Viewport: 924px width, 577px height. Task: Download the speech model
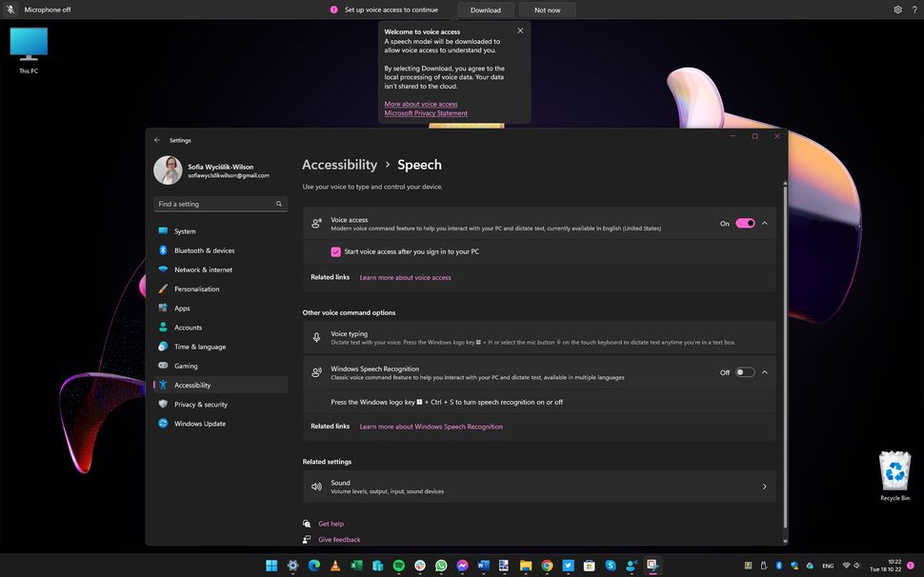486,10
